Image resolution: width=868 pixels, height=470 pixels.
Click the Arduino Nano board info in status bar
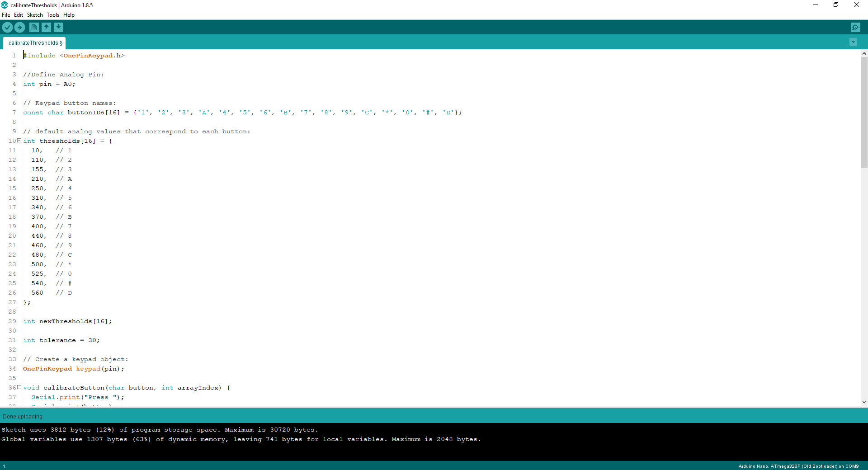[x=798, y=466]
